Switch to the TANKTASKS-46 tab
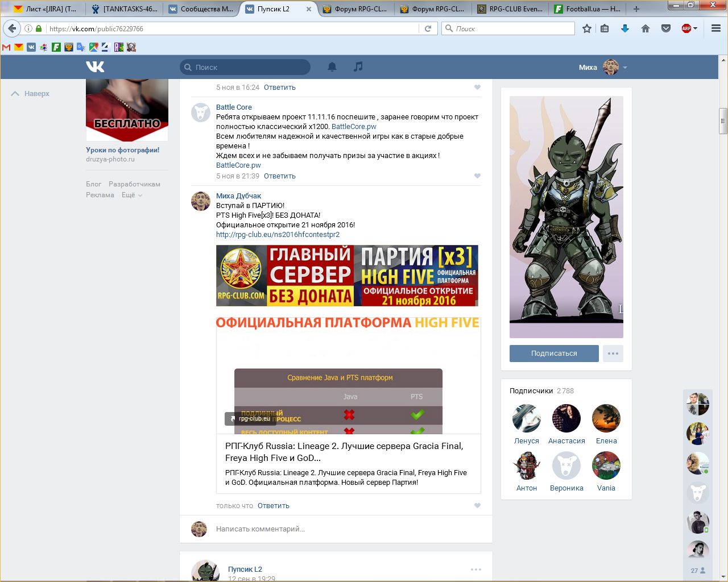728x582 pixels. point(124,9)
